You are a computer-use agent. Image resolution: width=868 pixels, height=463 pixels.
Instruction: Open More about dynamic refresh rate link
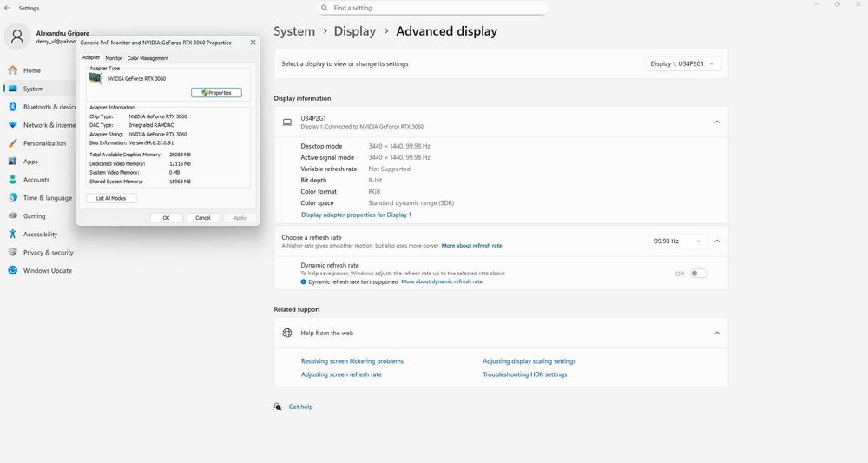442,281
